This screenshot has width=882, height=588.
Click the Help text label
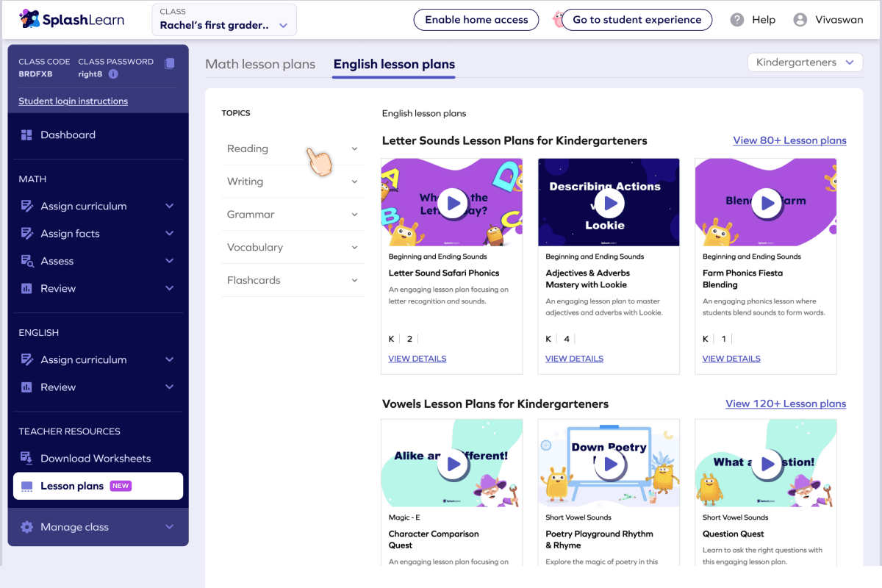coord(764,20)
